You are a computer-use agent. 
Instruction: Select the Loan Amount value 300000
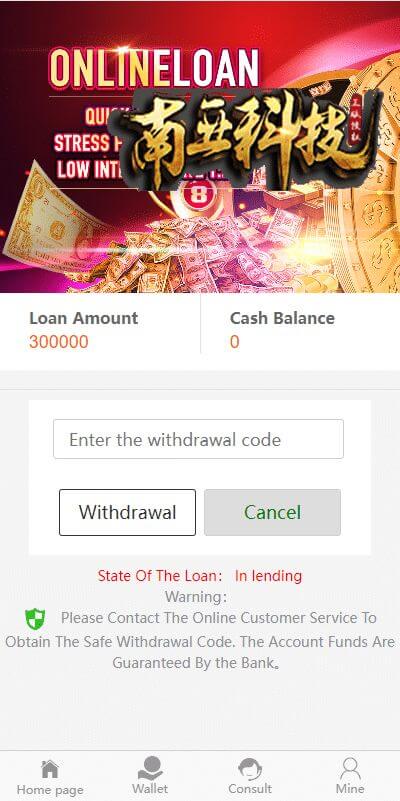tap(59, 342)
